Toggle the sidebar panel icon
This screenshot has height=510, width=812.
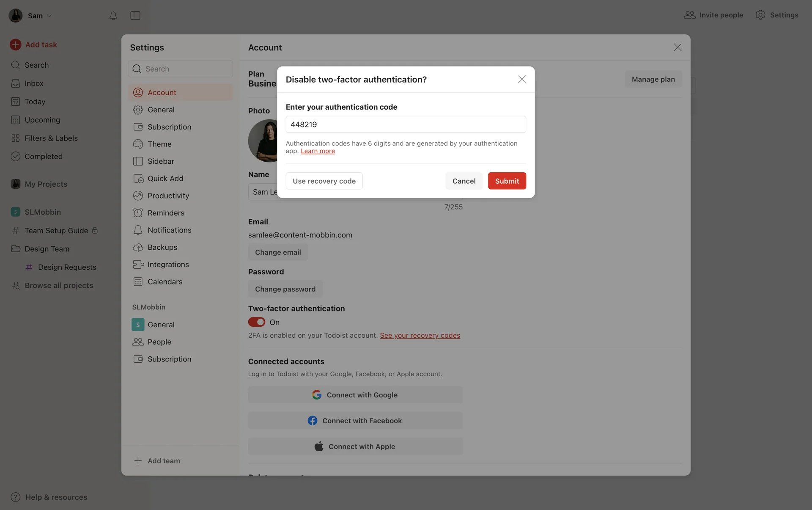pos(135,16)
